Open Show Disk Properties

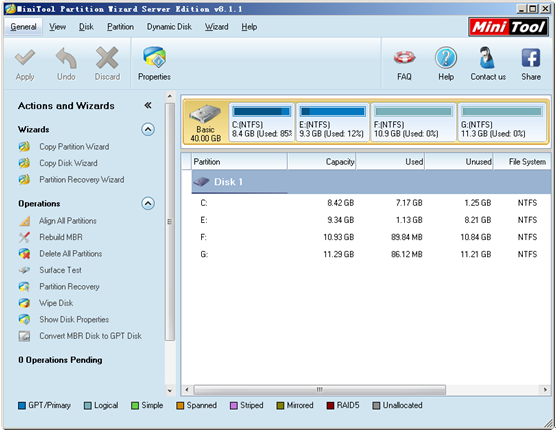click(x=74, y=319)
